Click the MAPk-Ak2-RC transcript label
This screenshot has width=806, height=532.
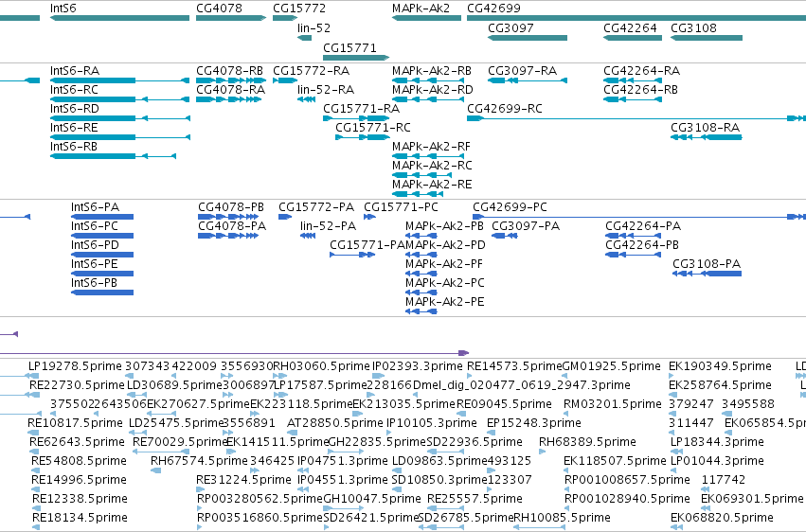[x=432, y=166]
